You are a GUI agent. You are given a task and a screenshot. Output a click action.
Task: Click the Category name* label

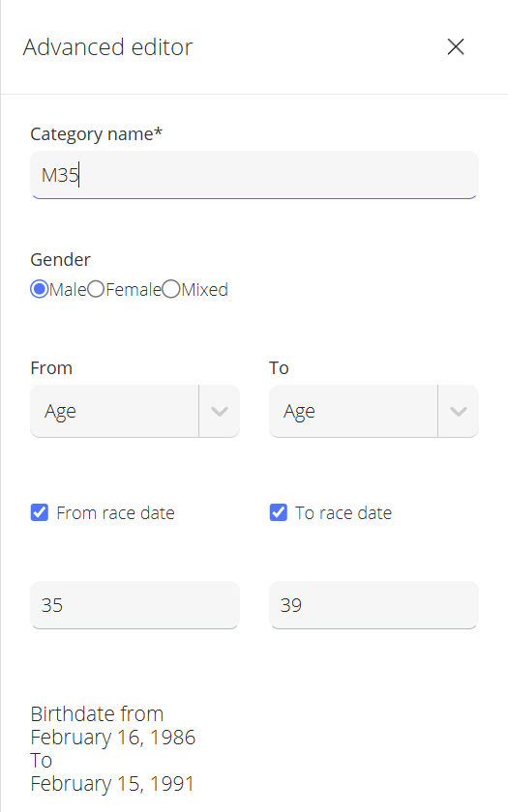97,134
